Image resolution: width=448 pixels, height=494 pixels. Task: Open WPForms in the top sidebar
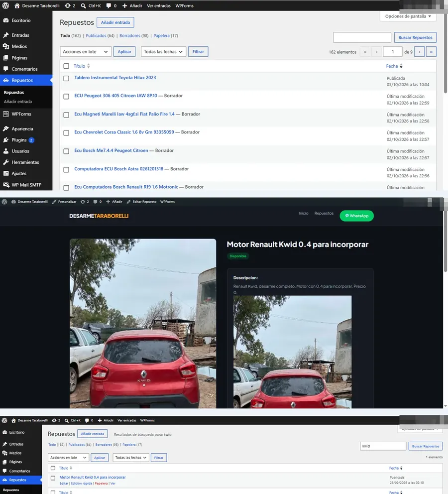[21, 114]
